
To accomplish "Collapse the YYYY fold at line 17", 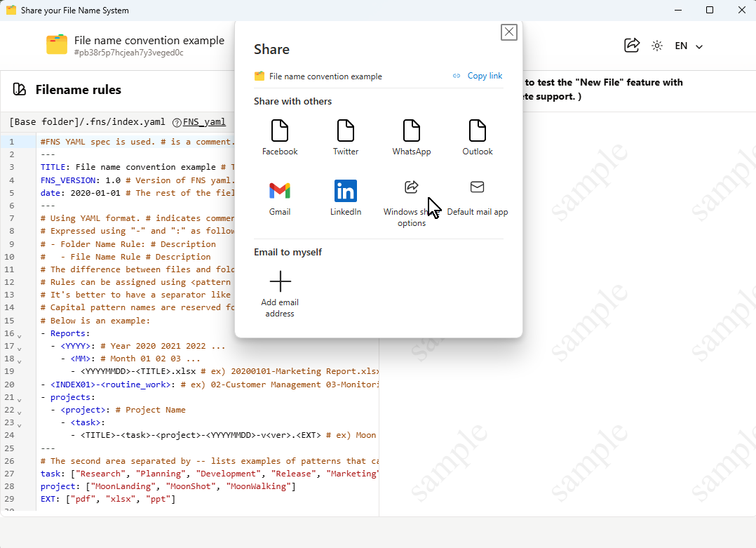I will [19, 349].
